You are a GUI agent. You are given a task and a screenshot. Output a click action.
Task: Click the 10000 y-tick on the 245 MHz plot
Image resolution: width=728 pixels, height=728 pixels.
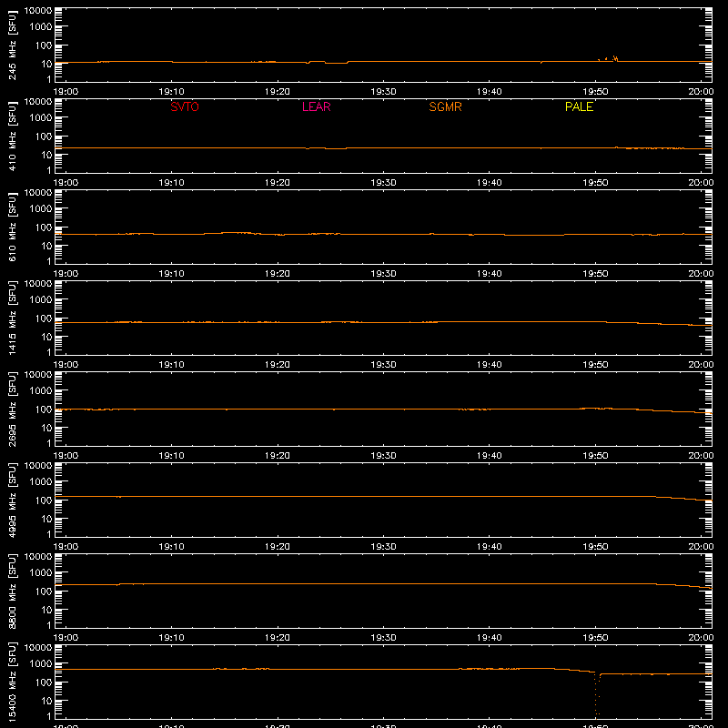(38, 11)
